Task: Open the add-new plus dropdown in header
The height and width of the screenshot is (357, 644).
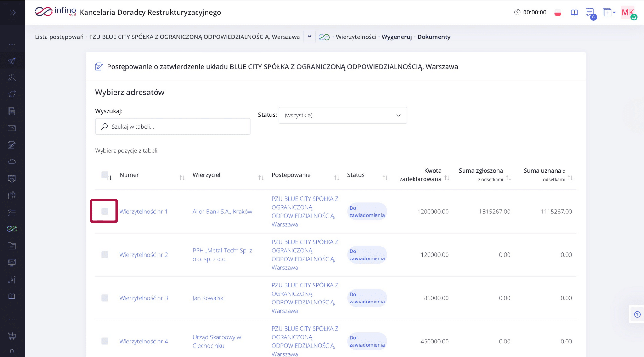Action: pos(609,13)
